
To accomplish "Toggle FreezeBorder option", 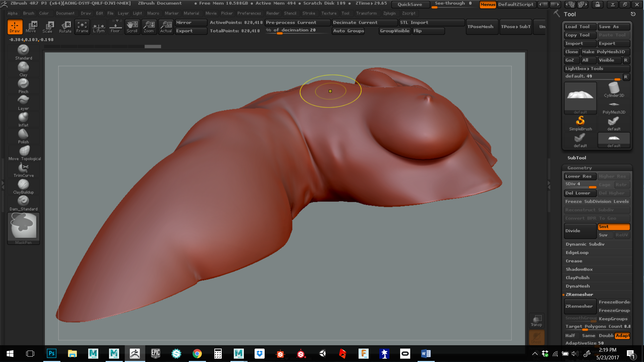I will pyautogui.click(x=614, y=302).
